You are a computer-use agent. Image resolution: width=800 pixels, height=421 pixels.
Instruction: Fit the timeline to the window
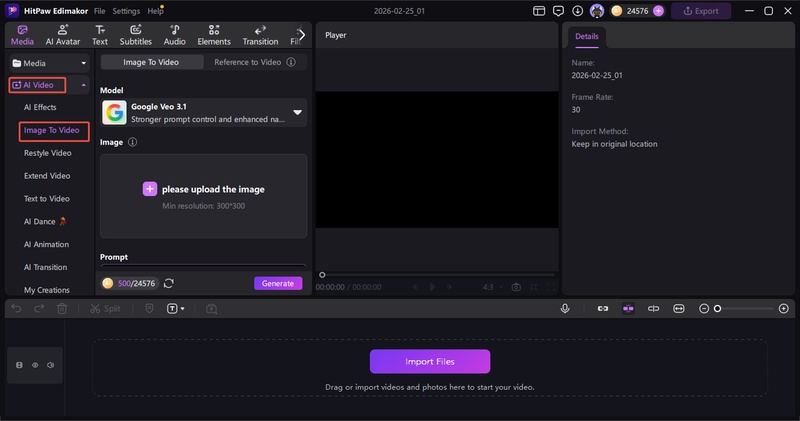679,309
